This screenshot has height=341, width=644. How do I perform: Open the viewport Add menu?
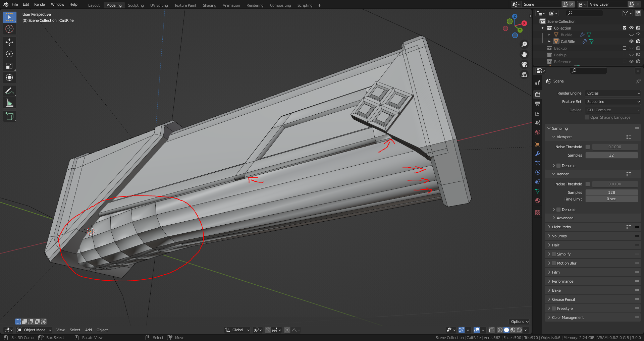(x=88, y=330)
